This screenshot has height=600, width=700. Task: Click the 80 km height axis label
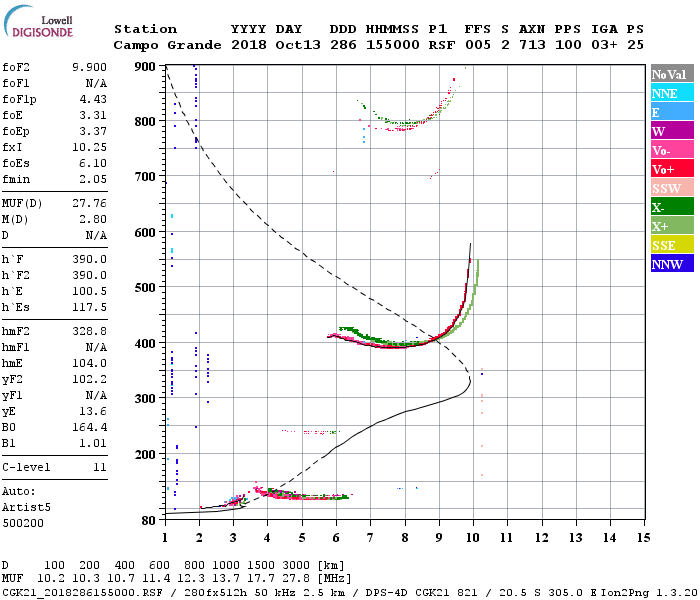tap(149, 521)
